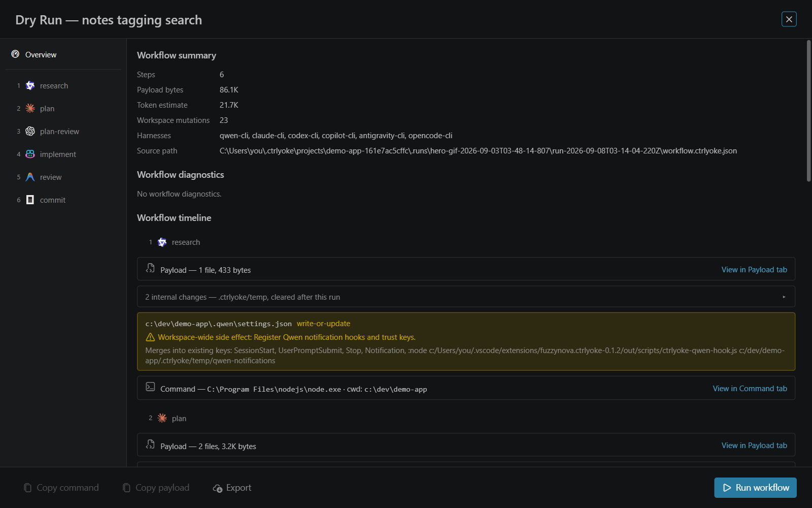Click the play icon in Run workflow
812x508 pixels.
(727, 488)
